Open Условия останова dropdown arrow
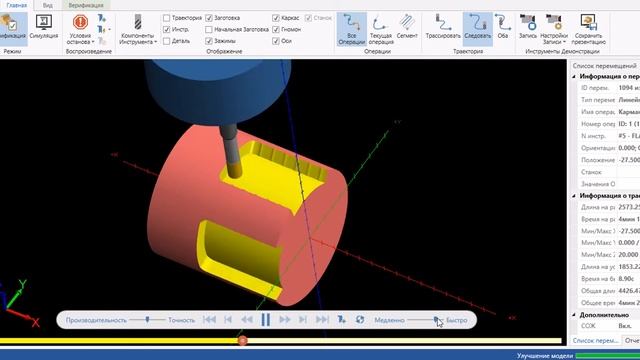The image size is (640, 360). coord(93,42)
